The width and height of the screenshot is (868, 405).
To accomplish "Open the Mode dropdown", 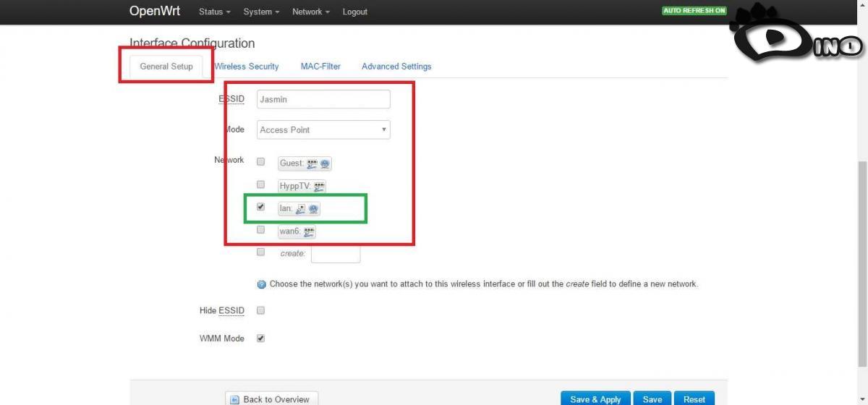I will click(x=323, y=129).
